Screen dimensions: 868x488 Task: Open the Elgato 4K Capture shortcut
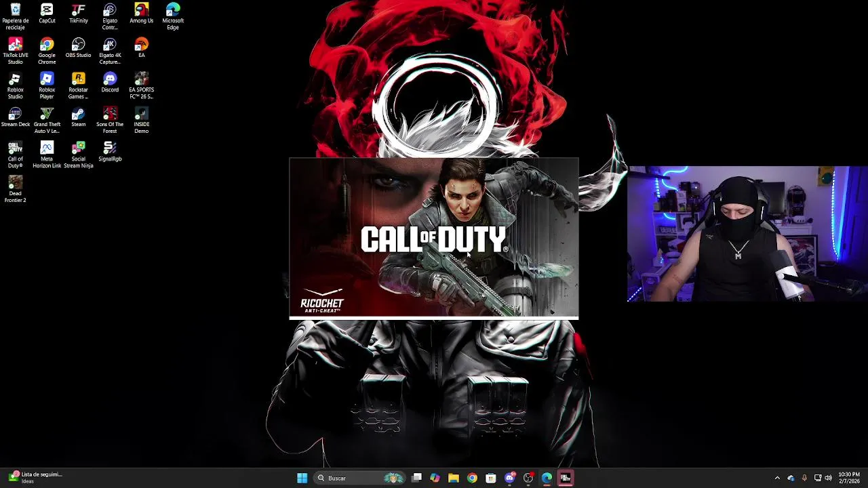point(110,52)
